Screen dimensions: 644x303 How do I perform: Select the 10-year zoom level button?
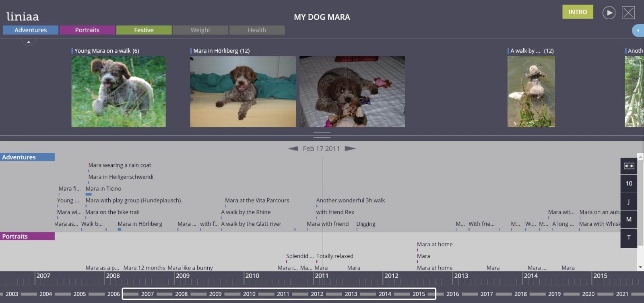coord(629,183)
